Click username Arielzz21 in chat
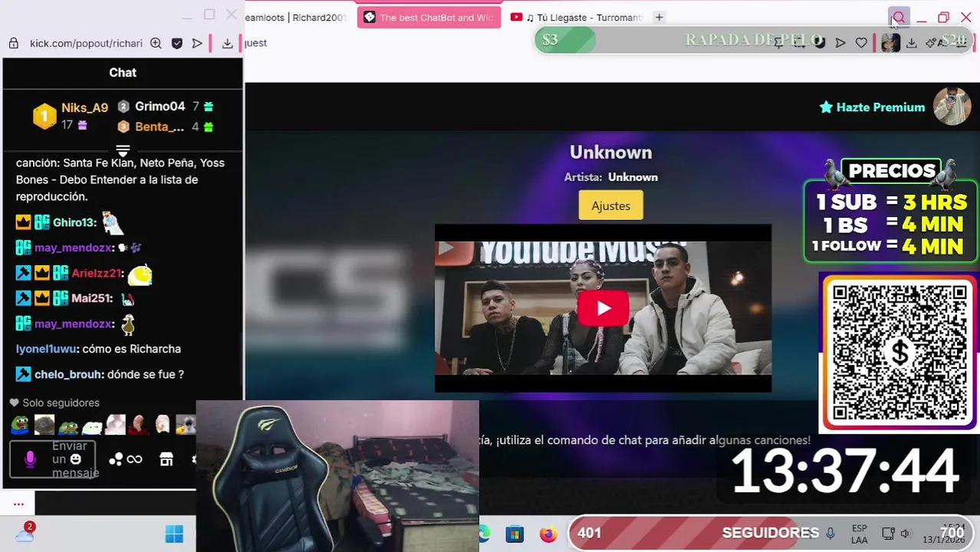The height and width of the screenshot is (552, 980). pyautogui.click(x=97, y=273)
